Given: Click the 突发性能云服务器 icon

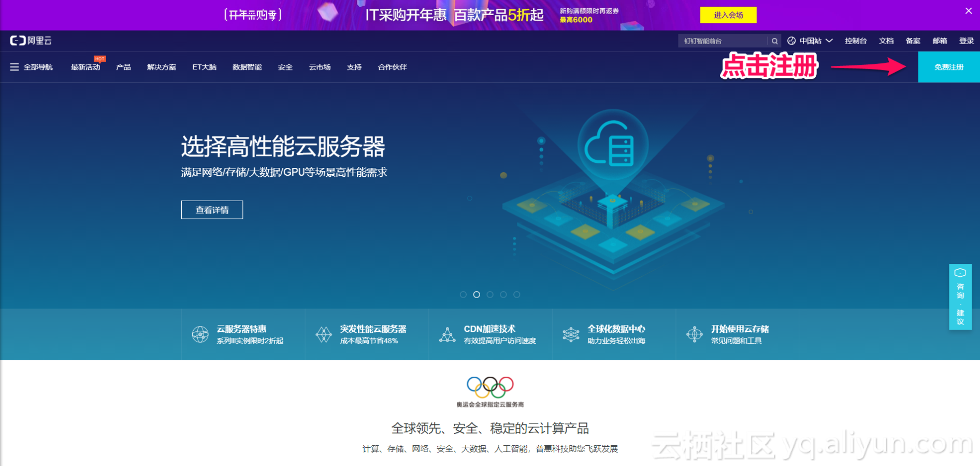Looking at the screenshot, I should [324, 334].
